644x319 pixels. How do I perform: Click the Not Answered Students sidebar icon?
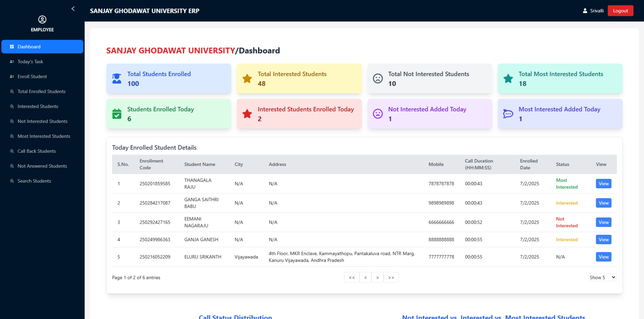tap(12, 166)
